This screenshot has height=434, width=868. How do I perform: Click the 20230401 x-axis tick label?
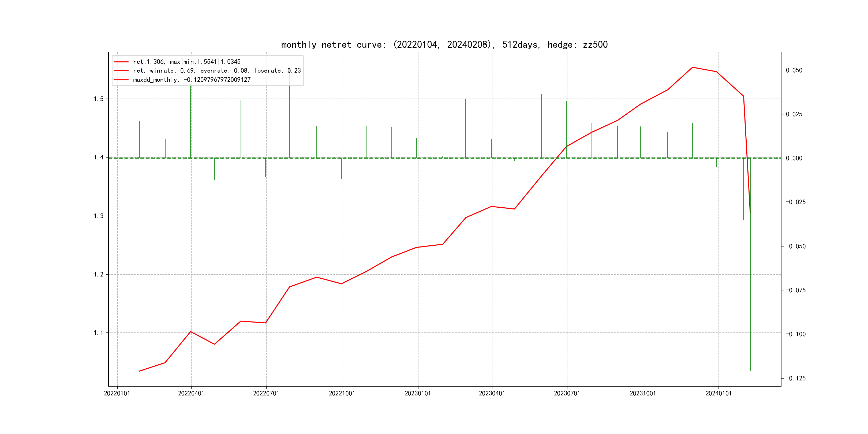pyautogui.click(x=492, y=394)
